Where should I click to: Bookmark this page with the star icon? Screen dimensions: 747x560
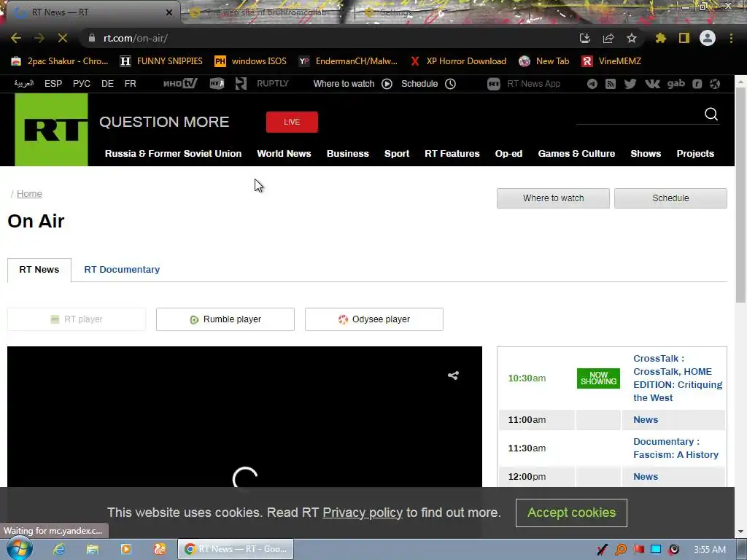click(x=632, y=38)
